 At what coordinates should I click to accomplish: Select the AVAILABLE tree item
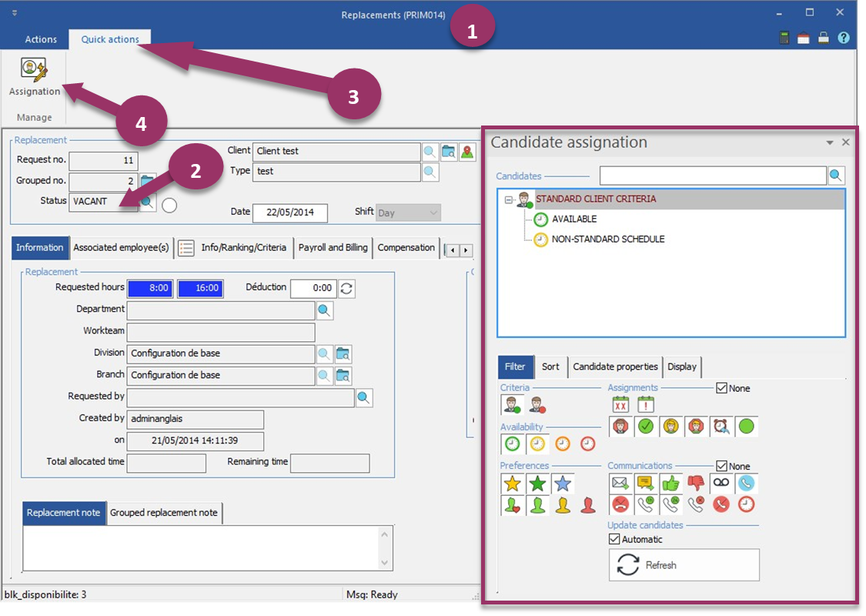point(573,219)
